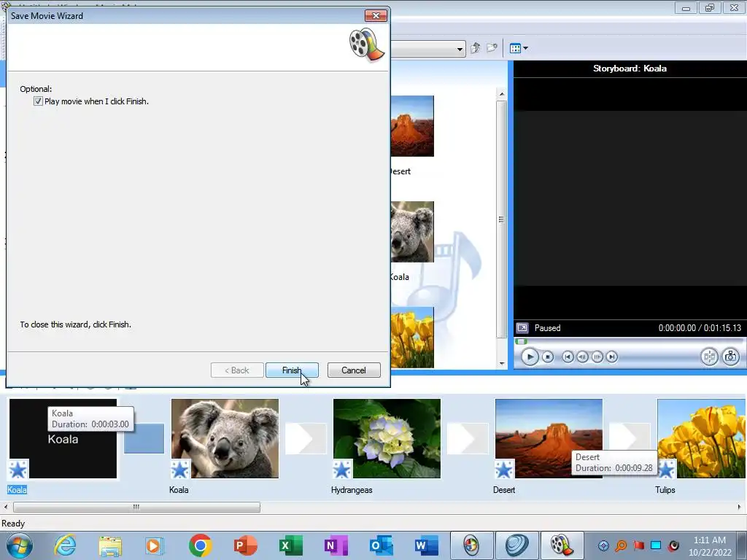Uncheck Play movie when I click Finish
This screenshot has height=560, width=747.
38,101
